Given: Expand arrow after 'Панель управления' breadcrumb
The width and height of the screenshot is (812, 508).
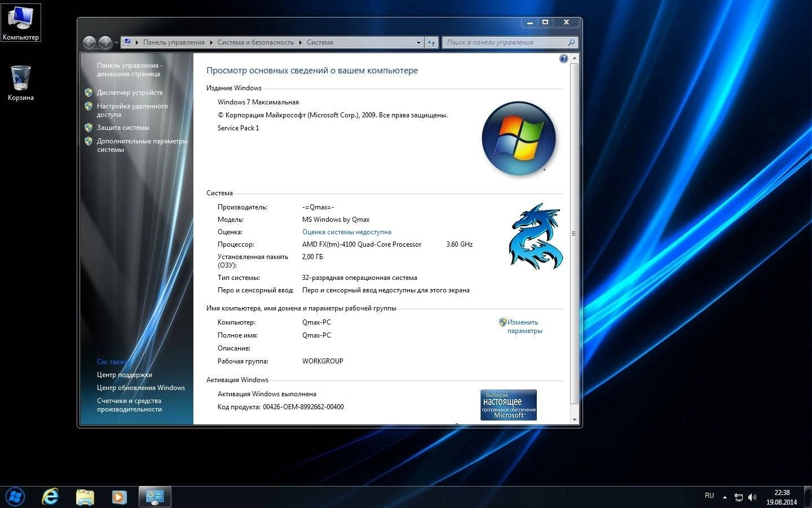Looking at the screenshot, I should pyautogui.click(x=211, y=42).
